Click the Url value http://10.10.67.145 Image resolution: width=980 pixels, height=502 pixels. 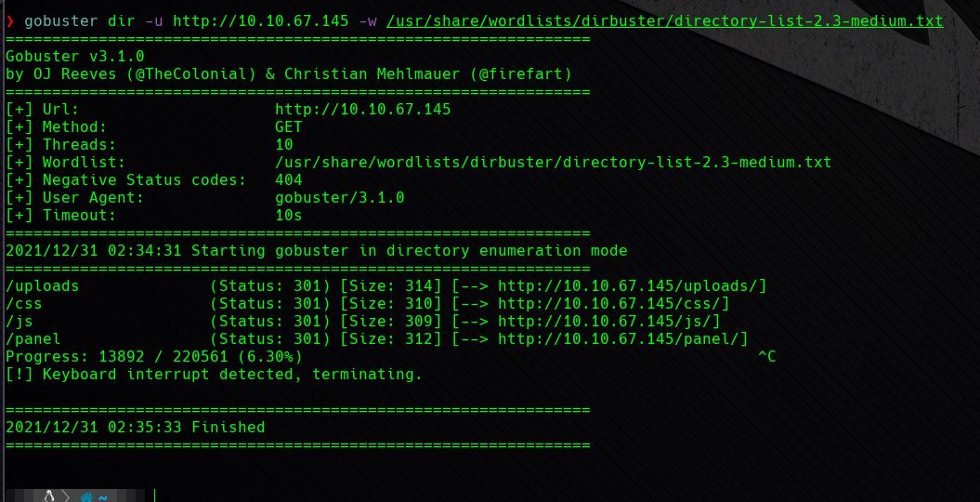(x=363, y=110)
